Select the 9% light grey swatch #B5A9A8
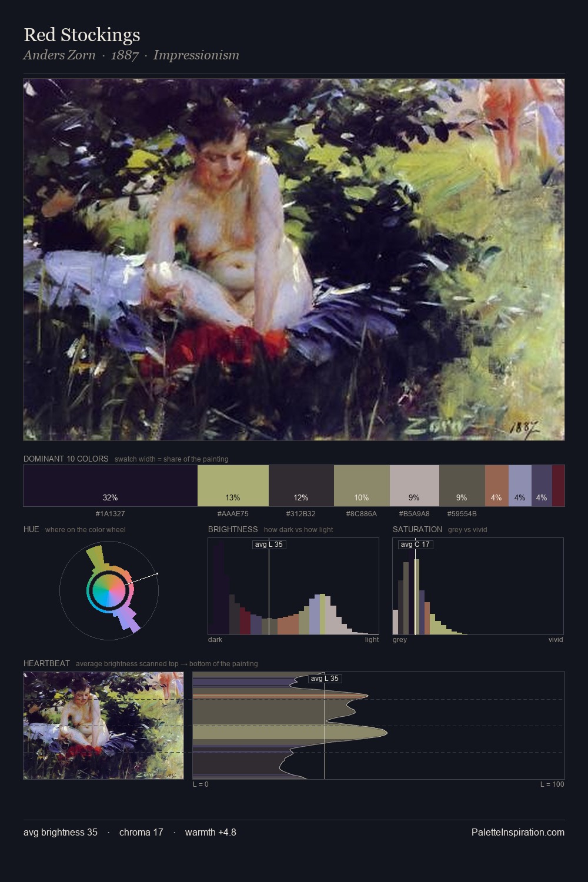588x882 pixels. pos(415,486)
